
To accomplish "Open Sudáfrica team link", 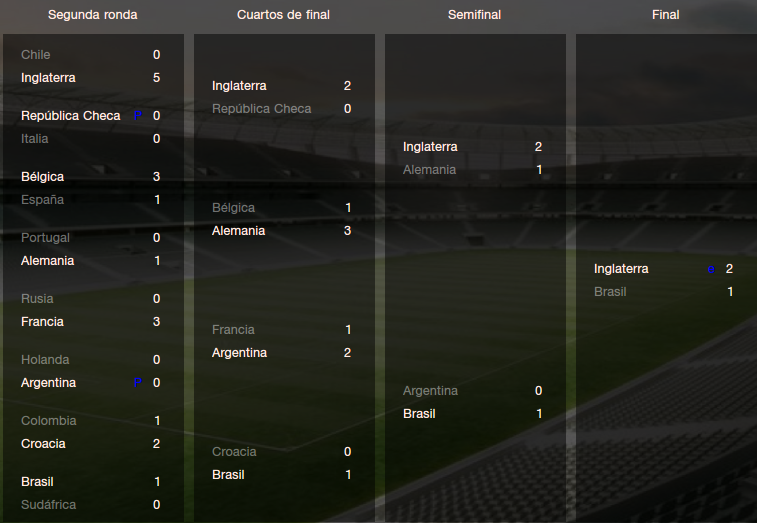I will [x=48, y=505].
